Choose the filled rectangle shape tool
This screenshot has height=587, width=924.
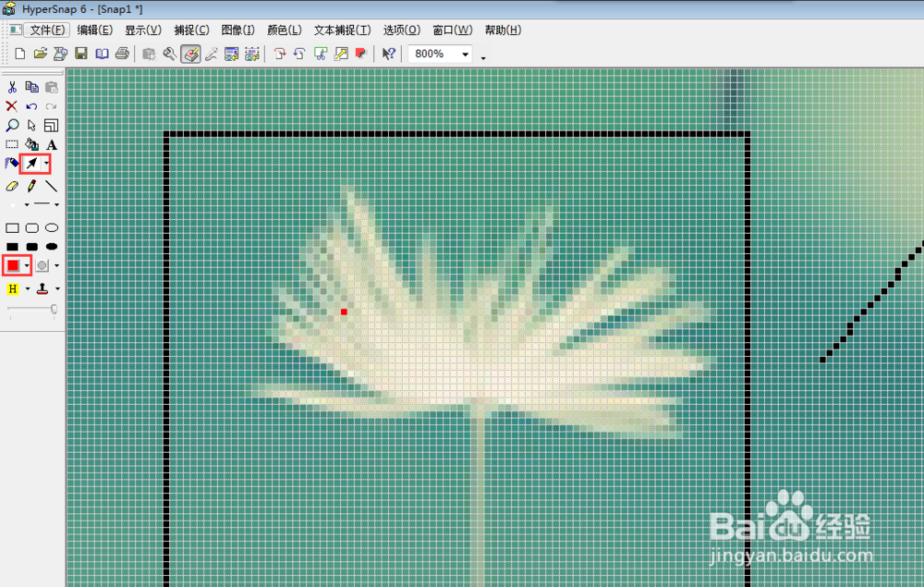tap(12, 247)
